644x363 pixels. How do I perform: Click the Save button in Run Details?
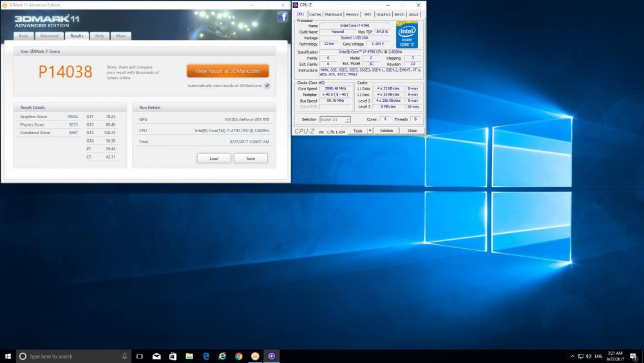(x=251, y=158)
